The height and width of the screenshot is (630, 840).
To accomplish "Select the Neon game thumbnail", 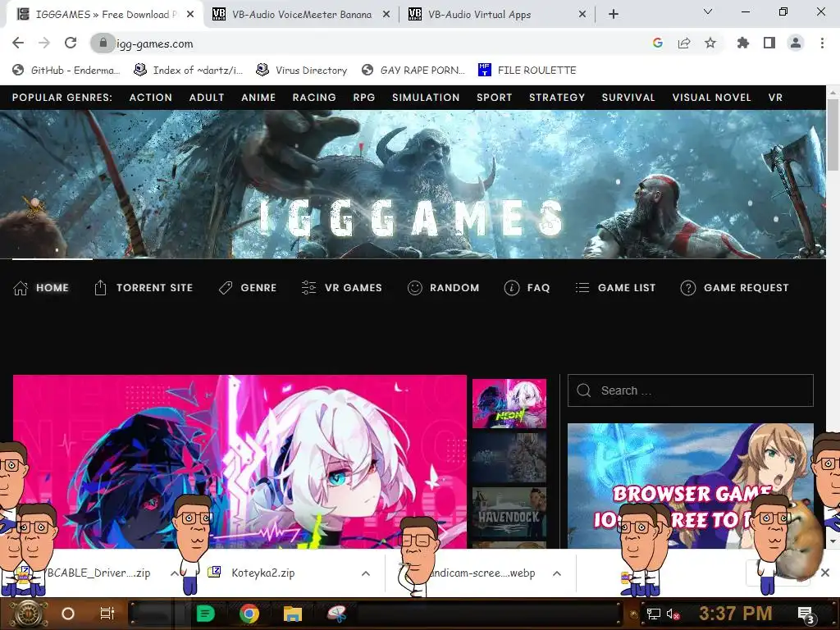I will 509,404.
